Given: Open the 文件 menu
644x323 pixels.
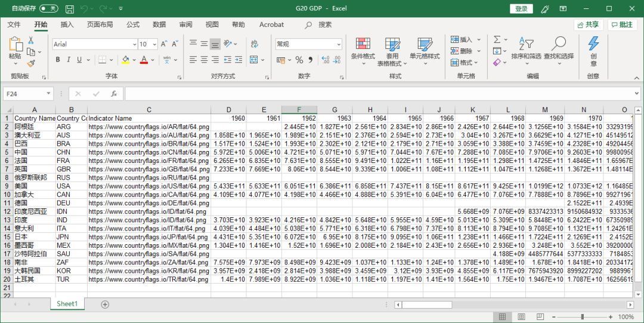Looking at the screenshot, I should 14,24.
